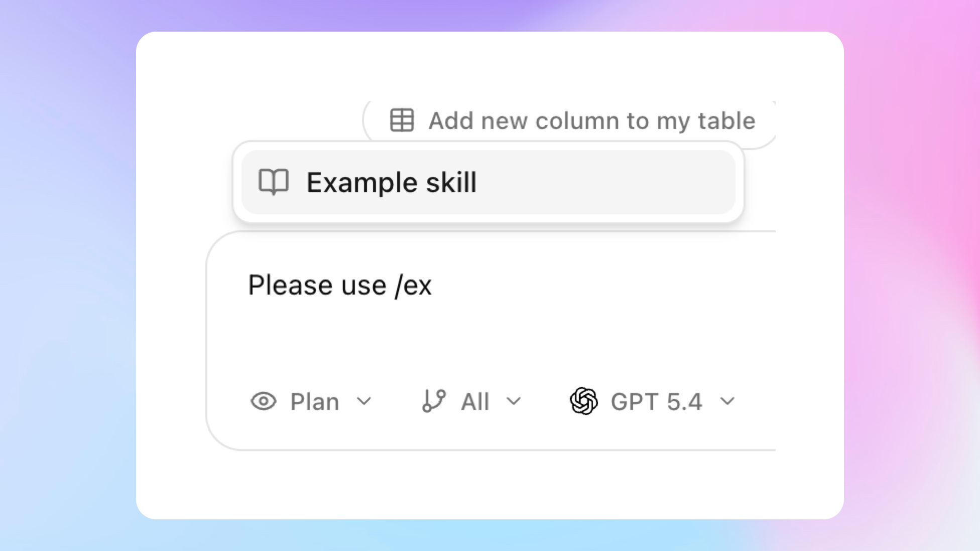
Task: Click the table grid icon in suggestion chip
Action: click(402, 120)
